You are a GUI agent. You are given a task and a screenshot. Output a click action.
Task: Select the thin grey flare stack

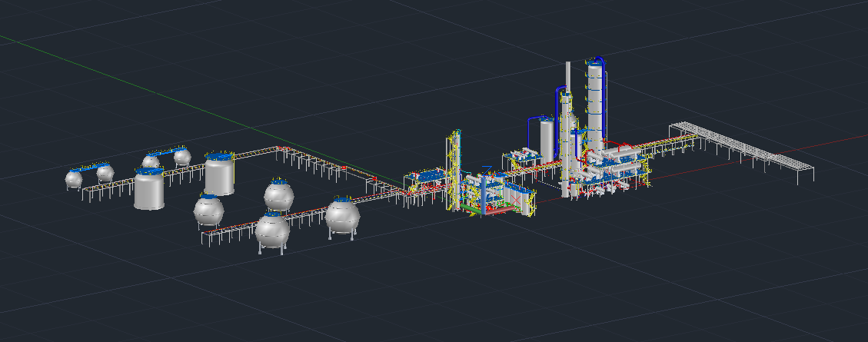point(568,77)
